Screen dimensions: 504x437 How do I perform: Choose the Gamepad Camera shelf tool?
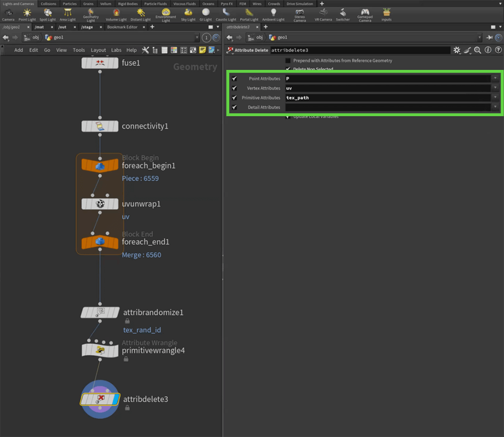point(365,14)
